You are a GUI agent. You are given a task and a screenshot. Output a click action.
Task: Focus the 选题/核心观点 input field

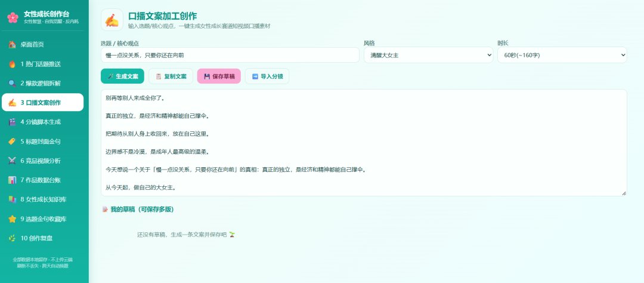[230, 55]
